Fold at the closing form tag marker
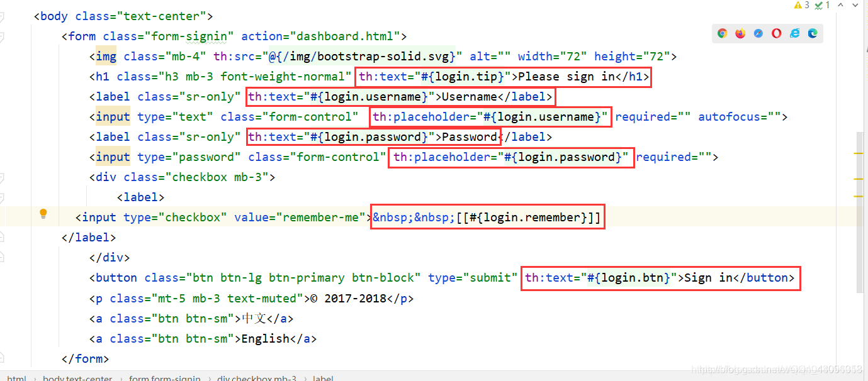This screenshot has height=381, width=868. 3,358
